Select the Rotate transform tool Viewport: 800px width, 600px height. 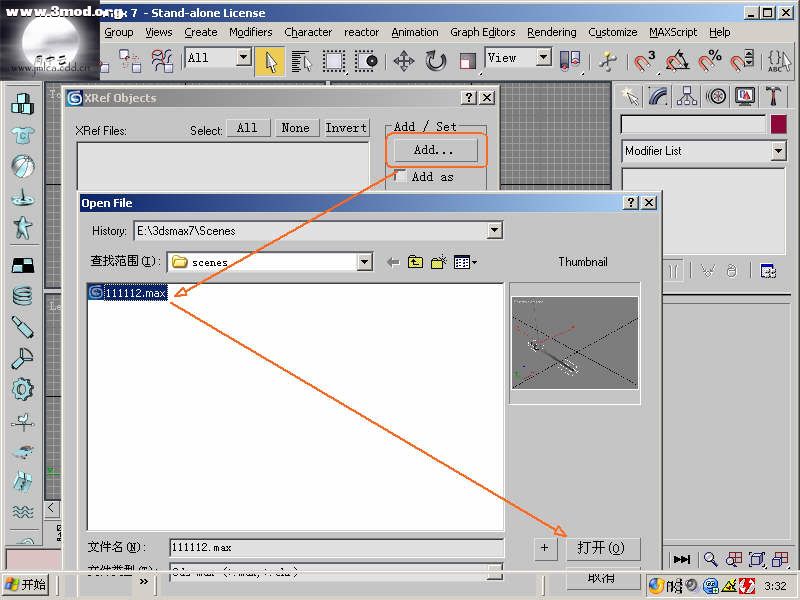click(x=436, y=61)
